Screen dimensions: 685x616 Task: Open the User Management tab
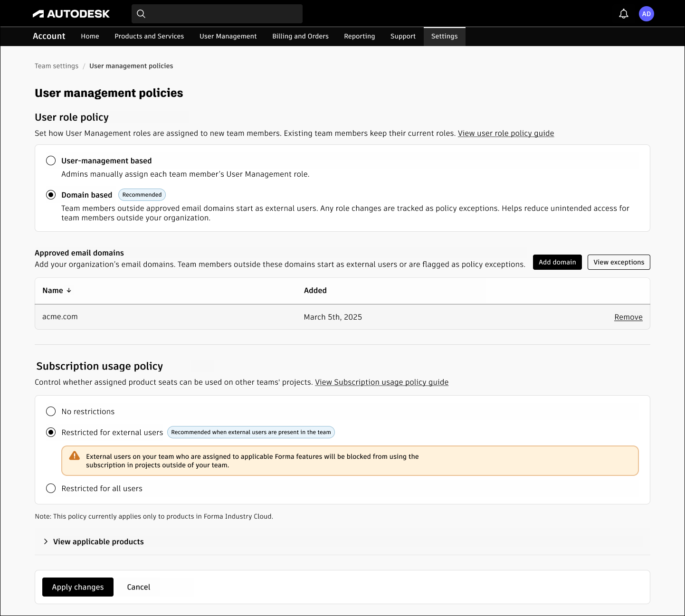click(x=228, y=36)
